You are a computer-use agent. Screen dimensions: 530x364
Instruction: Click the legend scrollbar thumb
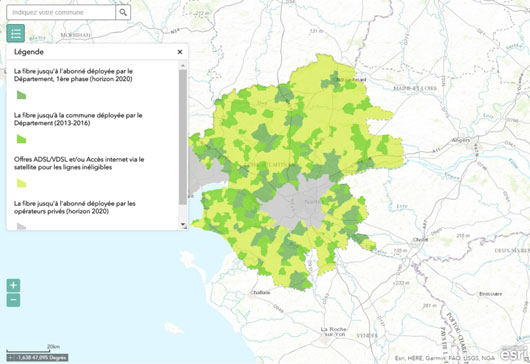click(183, 137)
